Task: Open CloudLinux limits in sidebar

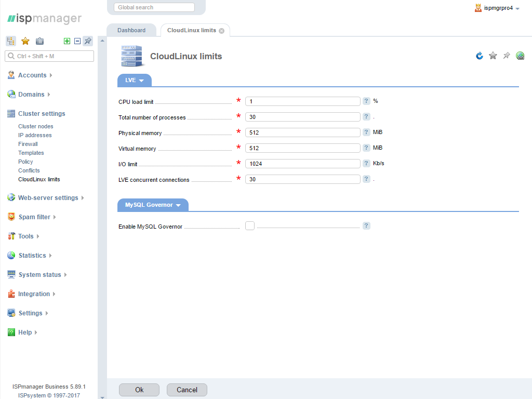Action: tap(39, 179)
